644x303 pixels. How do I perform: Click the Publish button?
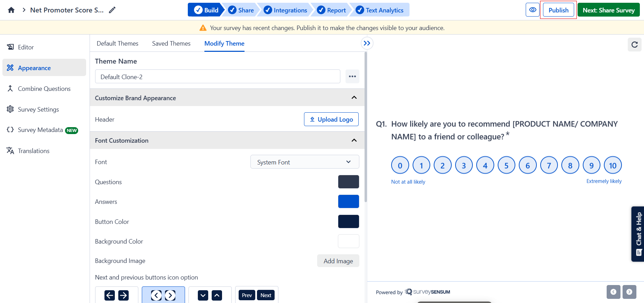[x=558, y=10]
